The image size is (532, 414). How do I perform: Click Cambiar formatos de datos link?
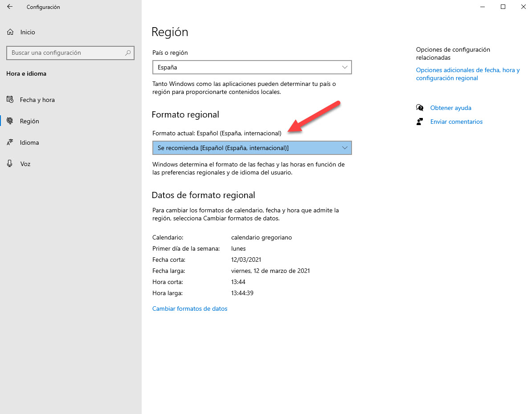point(190,308)
